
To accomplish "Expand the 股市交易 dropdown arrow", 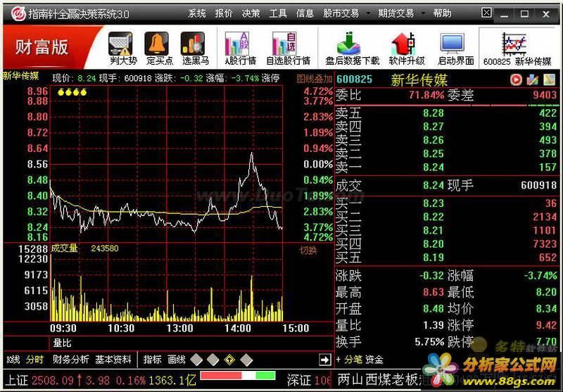I will [368, 13].
